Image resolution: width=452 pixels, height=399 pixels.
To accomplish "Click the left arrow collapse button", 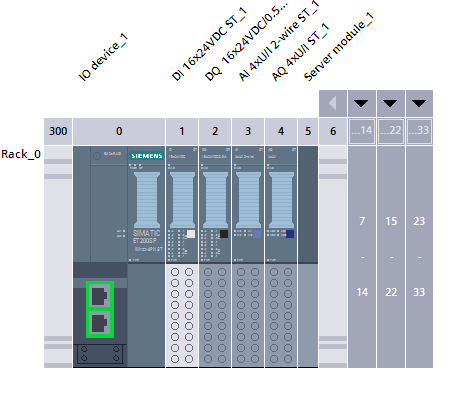I will (333, 103).
